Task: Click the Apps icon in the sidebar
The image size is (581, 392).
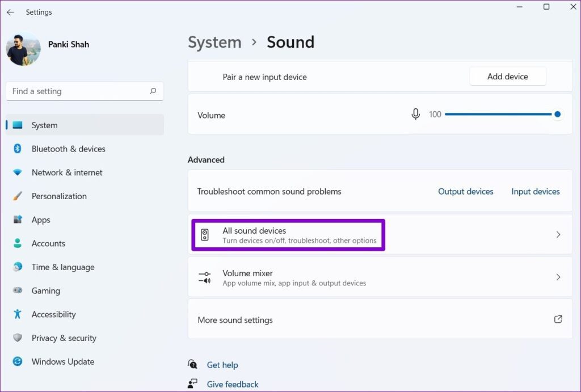Action: click(x=16, y=220)
